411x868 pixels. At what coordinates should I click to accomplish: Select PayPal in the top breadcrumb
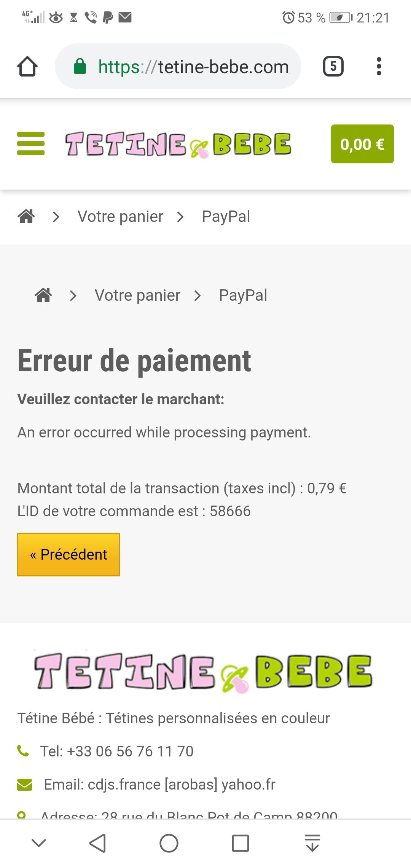click(x=226, y=216)
